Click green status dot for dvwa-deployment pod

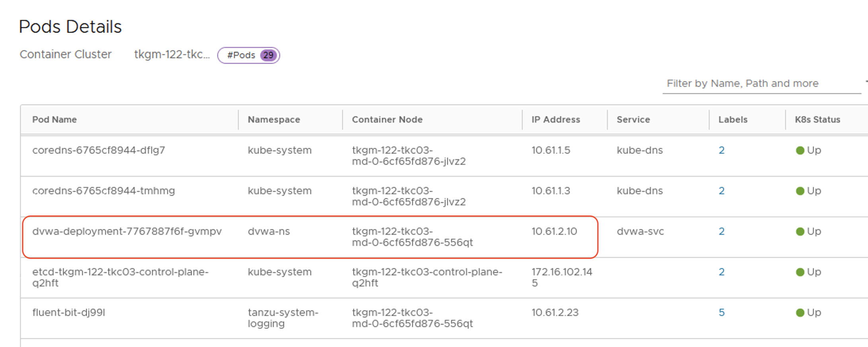click(800, 232)
